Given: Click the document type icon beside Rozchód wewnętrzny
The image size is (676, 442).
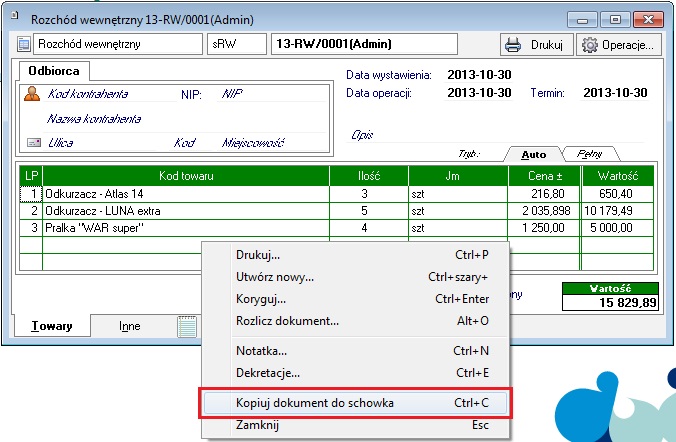Looking at the screenshot, I should (24, 44).
